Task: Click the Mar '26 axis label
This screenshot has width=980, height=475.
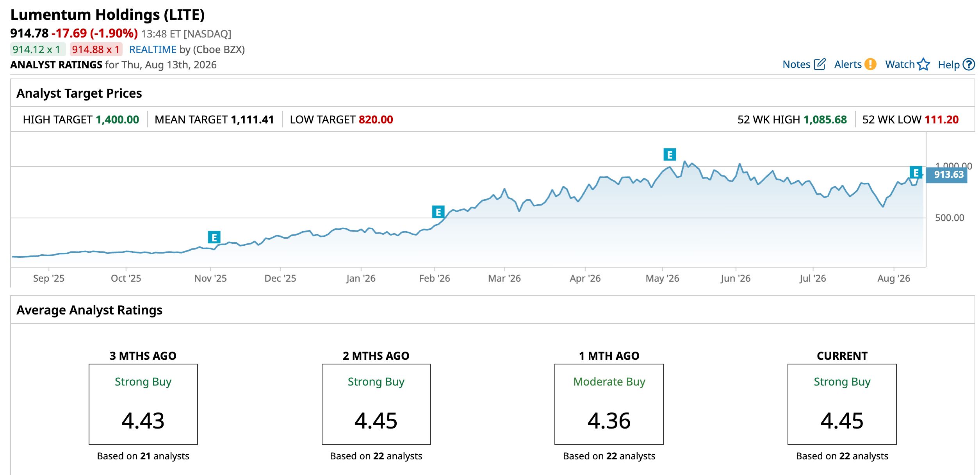Action: pos(504,278)
